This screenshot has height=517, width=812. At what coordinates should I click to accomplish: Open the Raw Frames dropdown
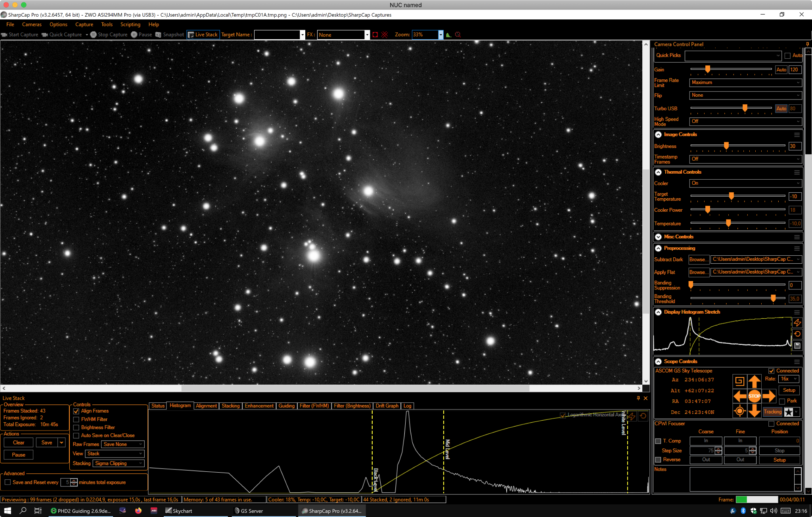pyautogui.click(x=123, y=444)
